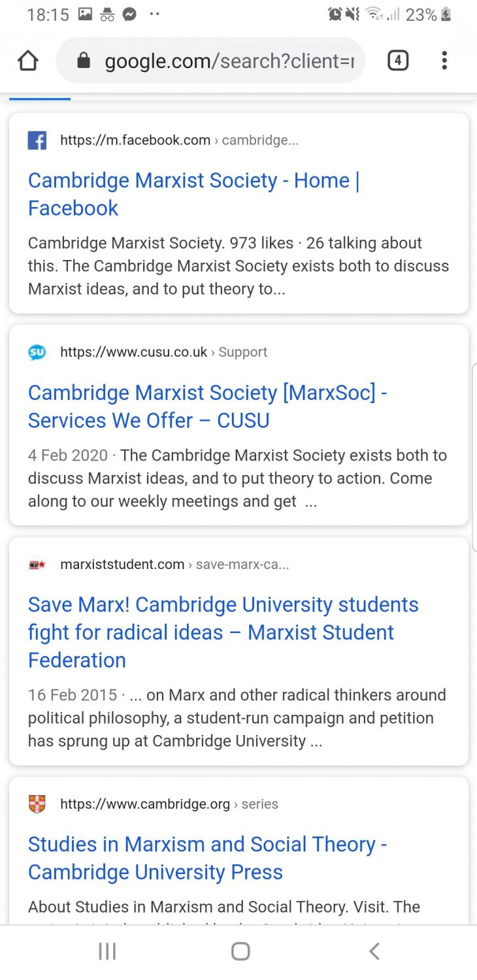
Task: Tap the www.cusu.co.uk Support breadcrumb
Action: (x=163, y=352)
